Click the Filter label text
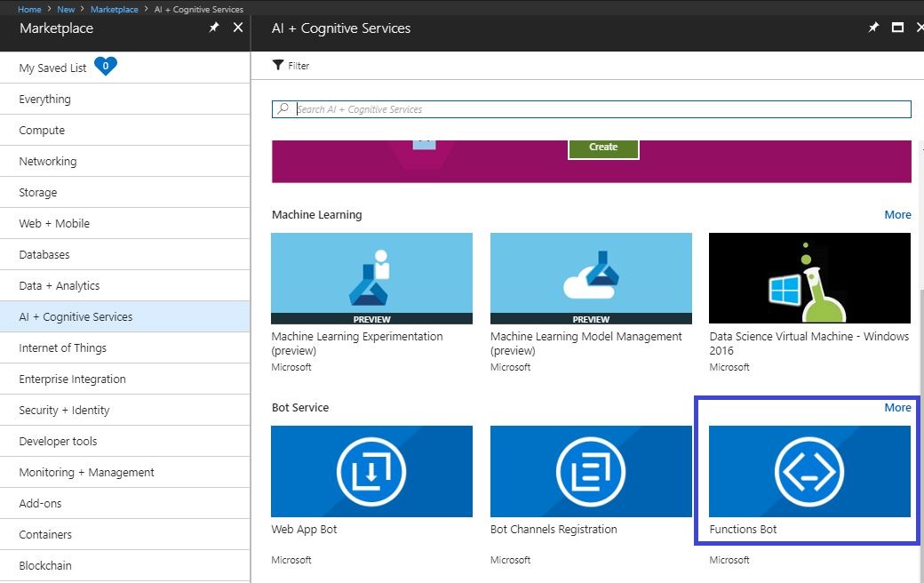This screenshot has height=583, width=924. coord(299,66)
